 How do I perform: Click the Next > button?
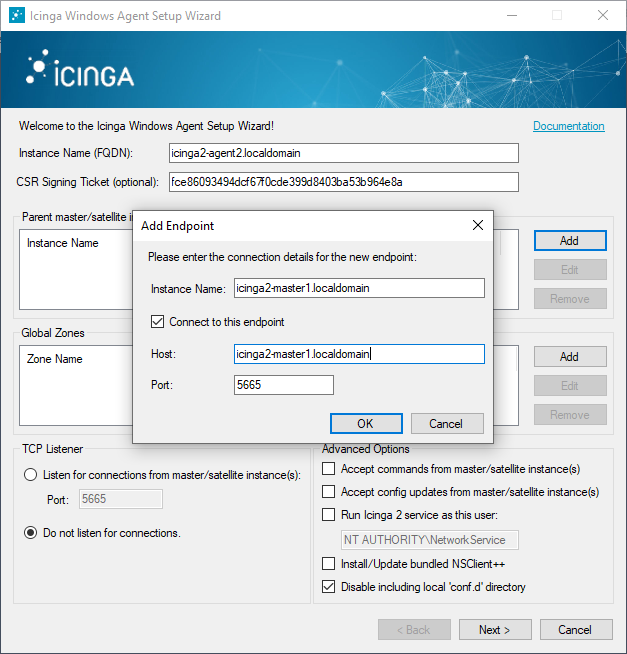tap(495, 629)
